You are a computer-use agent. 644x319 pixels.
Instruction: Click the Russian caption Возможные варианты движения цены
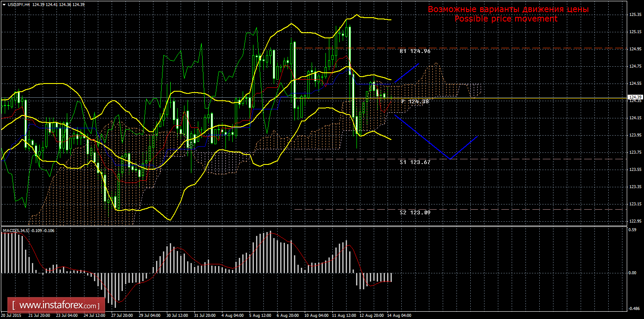tap(508, 9)
